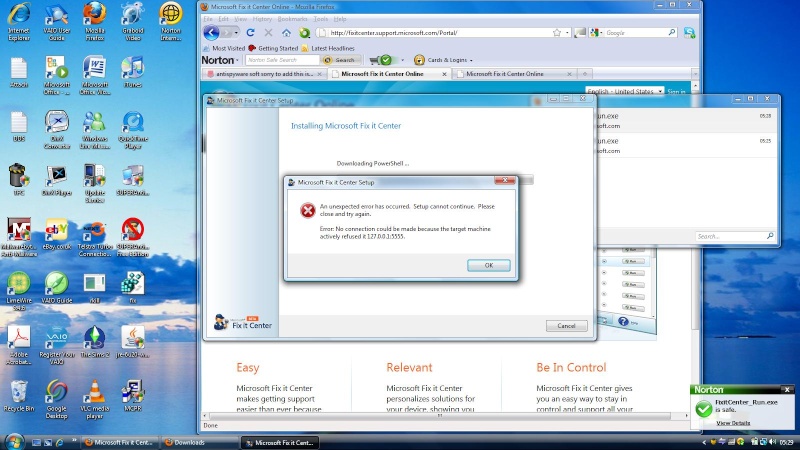Click Sign in link on page

(677, 92)
